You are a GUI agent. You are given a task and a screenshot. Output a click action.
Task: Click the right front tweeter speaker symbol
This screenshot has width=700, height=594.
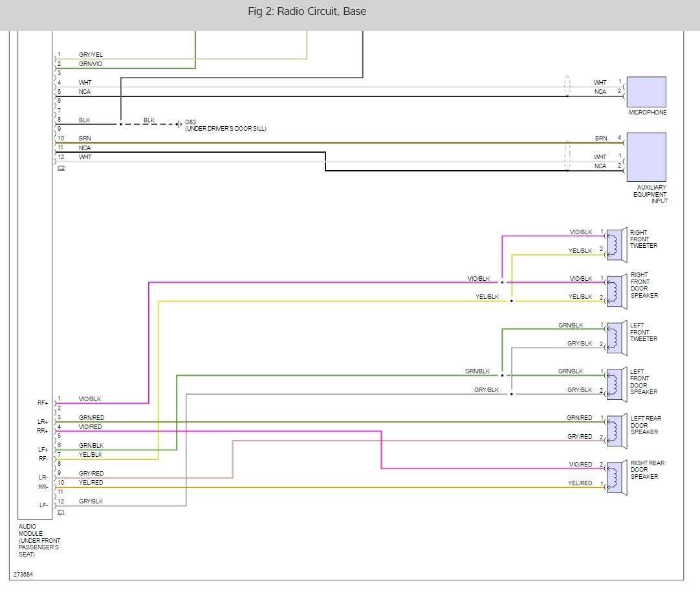[616, 245]
